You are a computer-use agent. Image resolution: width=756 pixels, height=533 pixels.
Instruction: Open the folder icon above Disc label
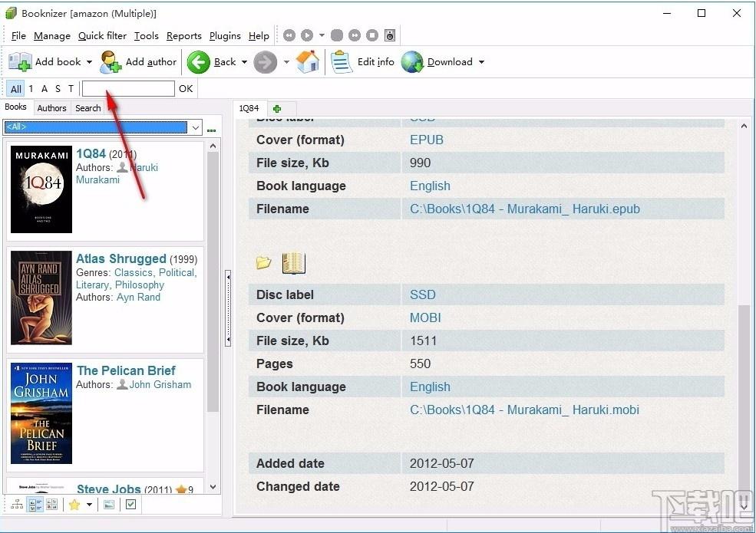coord(264,262)
